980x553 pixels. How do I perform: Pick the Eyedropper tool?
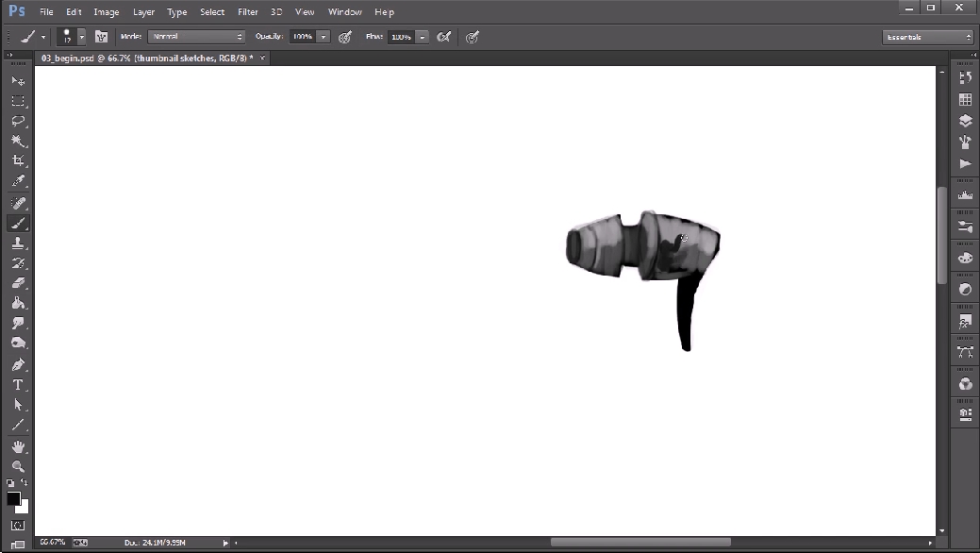pos(18,182)
